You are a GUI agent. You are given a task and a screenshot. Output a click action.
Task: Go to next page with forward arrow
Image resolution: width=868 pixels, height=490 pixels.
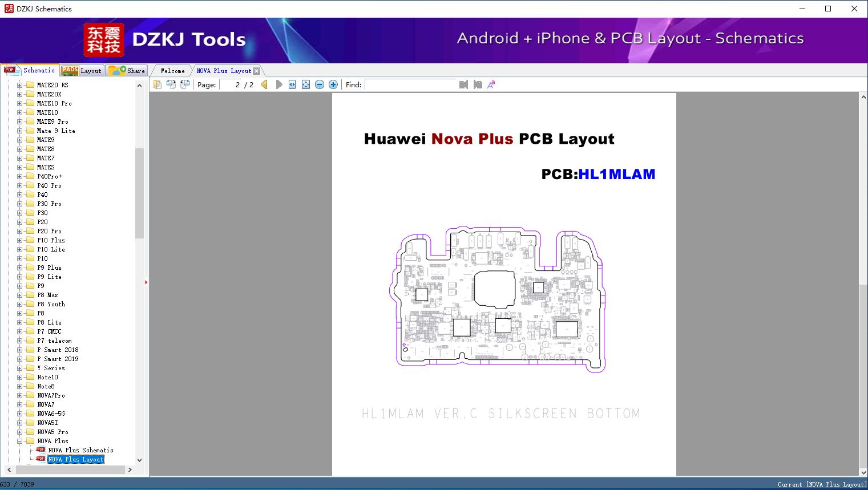pos(279,84)
